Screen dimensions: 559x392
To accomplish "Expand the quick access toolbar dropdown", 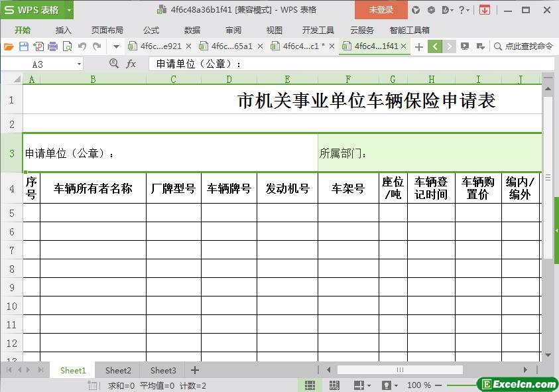I will coord(116,46).
